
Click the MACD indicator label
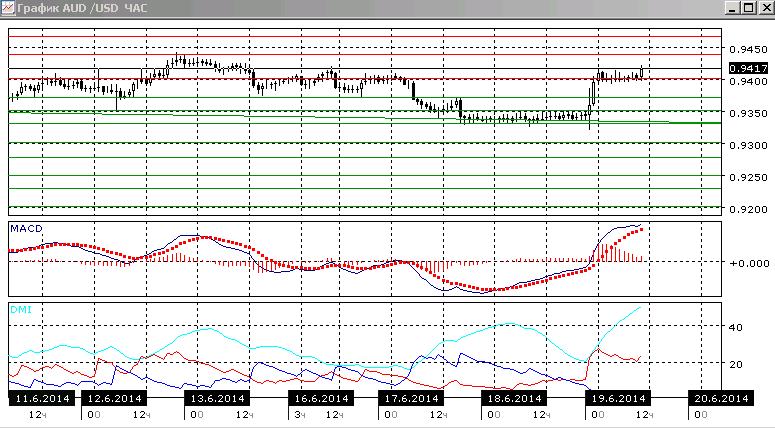click(27, 229)
